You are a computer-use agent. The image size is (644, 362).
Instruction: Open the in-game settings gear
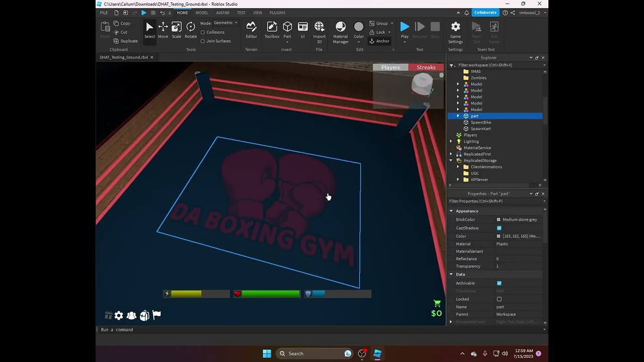(119, 315)
